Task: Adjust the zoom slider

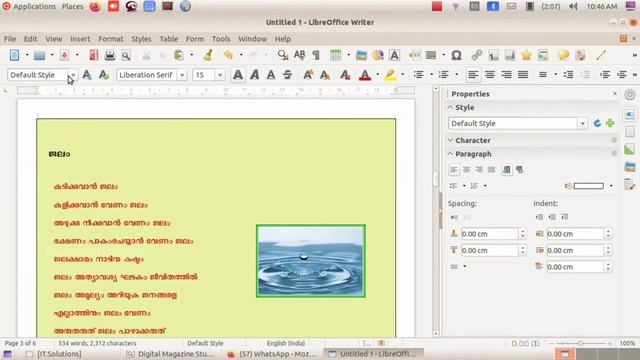Action: click(580, 343)
